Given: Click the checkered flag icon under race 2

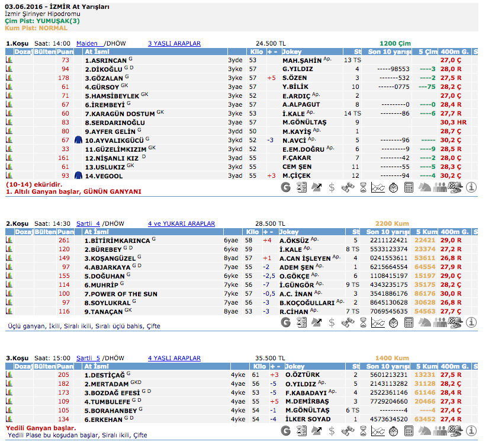Looking at the screenshot, I should tap(455, 322).
